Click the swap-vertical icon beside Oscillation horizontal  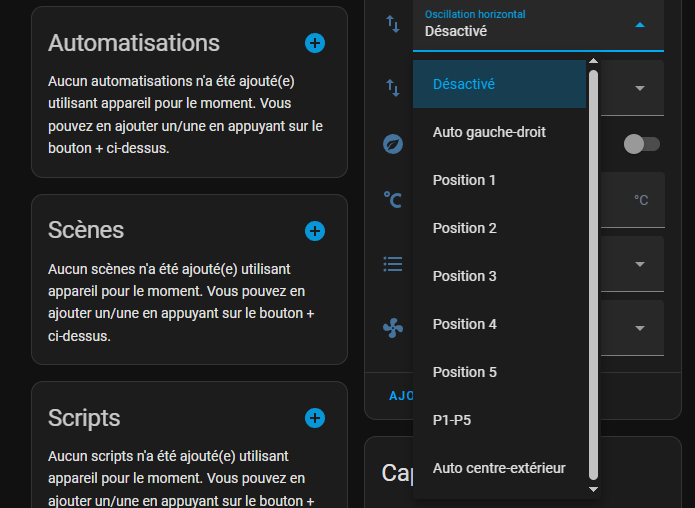393,24
